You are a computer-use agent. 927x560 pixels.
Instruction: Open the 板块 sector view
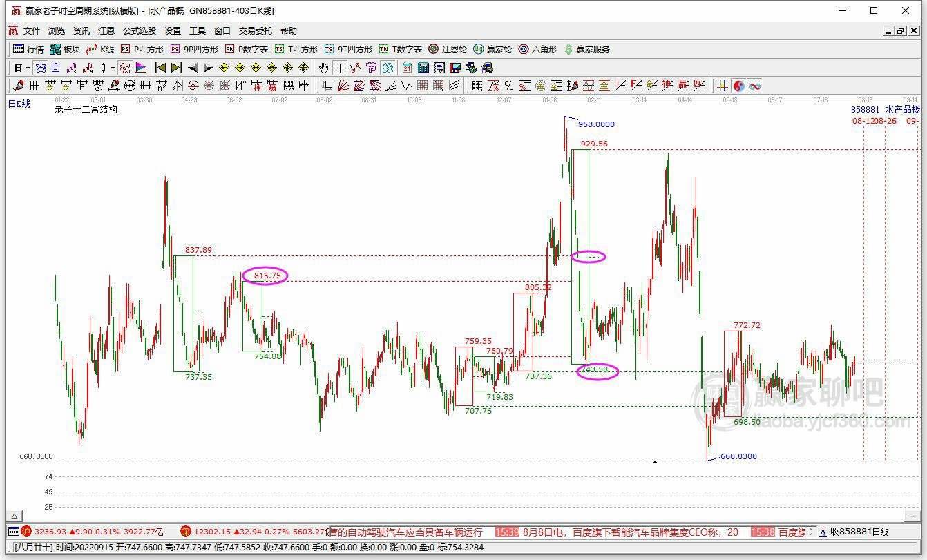tap(65, 49)
